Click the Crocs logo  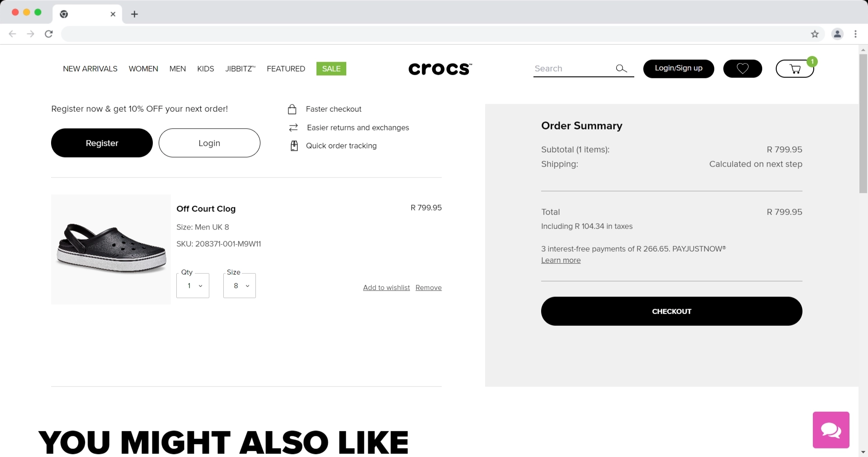click(440, 69)
